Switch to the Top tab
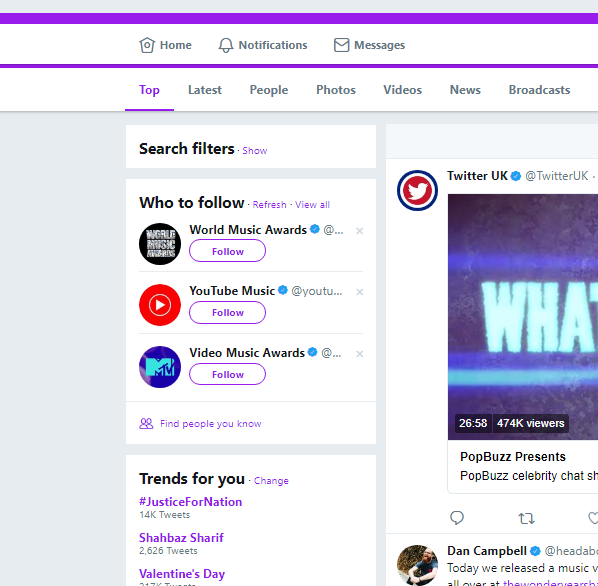This screenshot has height=586, width=598. [149, 90]
